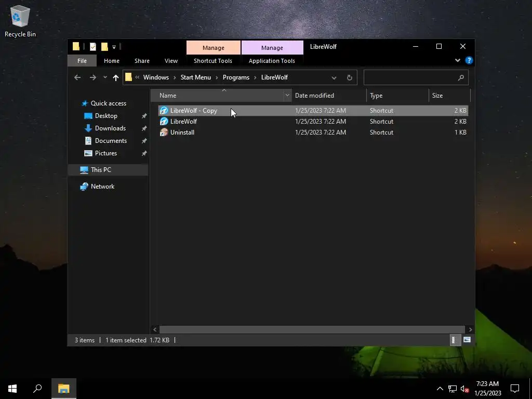Image resolution: width=532 pixels, height=399 pixels.
Task: Click Shortcut type in LibreWolf row
Action: click(x=381, y=122)
